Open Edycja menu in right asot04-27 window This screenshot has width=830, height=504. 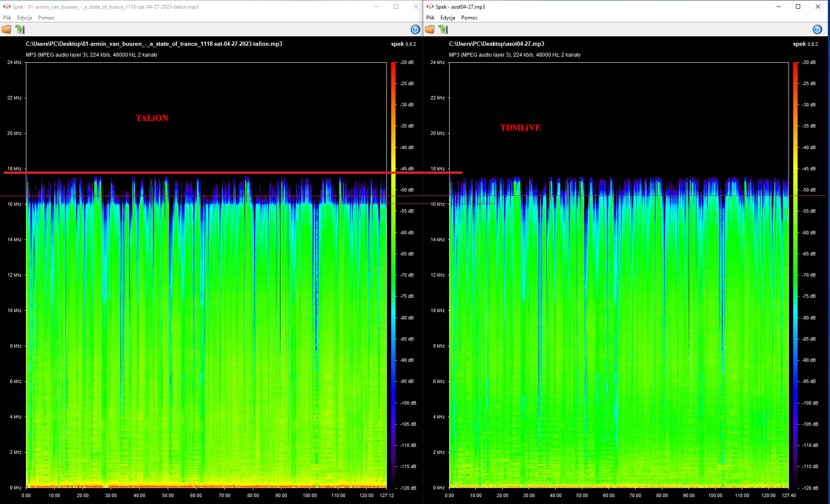click(448, 18)
